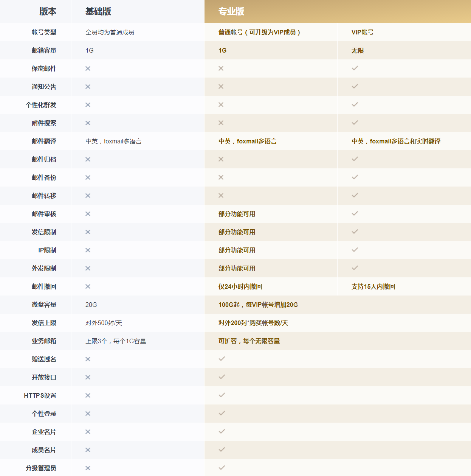
Task: Click the cross in 个性化群发 row under 基础版
Action: coord(88,105)
